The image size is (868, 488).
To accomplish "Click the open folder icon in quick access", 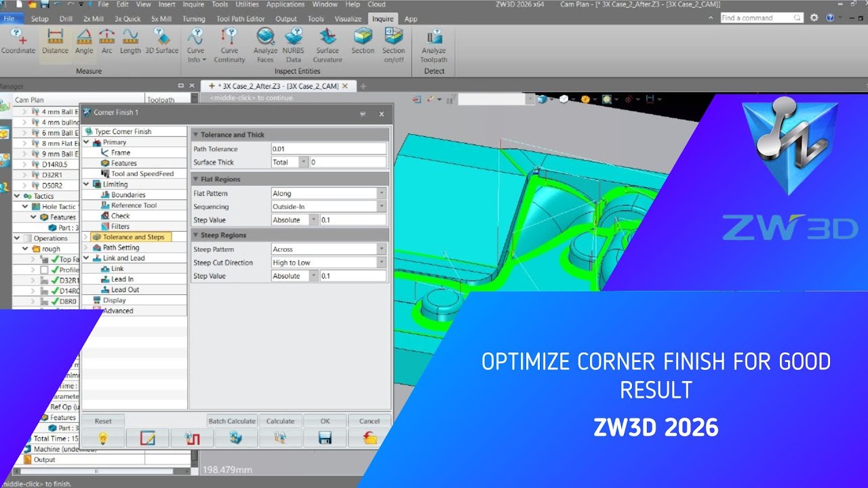I will click(33, 4).
